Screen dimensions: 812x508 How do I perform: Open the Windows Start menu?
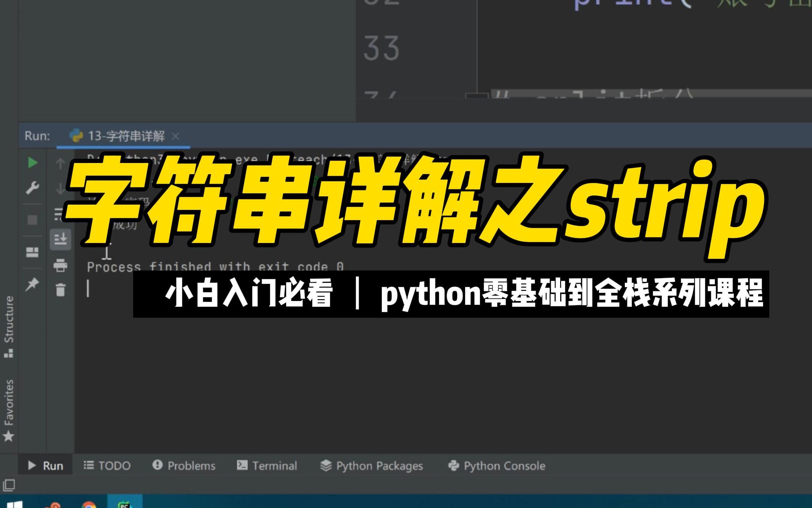tap(14, 504)
